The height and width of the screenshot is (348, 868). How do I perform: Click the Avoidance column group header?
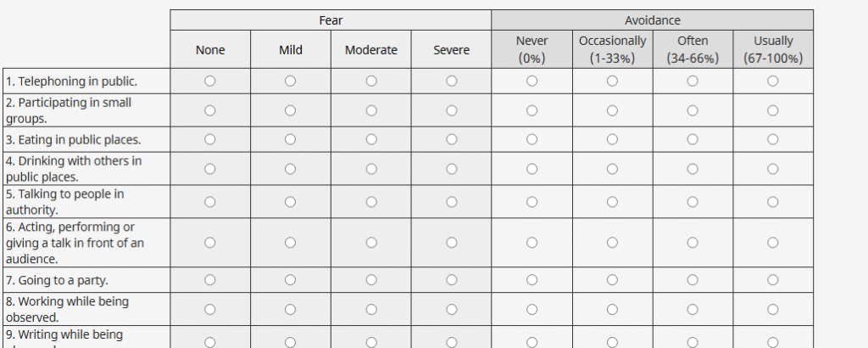[652, 20]
